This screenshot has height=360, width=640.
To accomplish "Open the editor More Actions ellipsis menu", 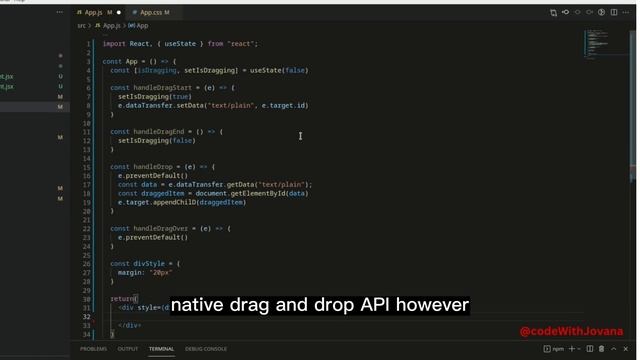I will (626, 13).
